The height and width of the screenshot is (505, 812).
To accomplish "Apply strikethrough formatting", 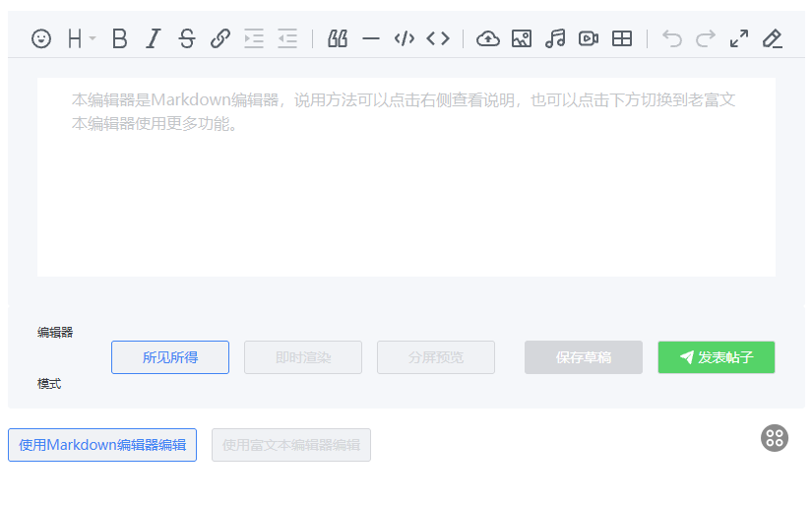I will 186,38.
